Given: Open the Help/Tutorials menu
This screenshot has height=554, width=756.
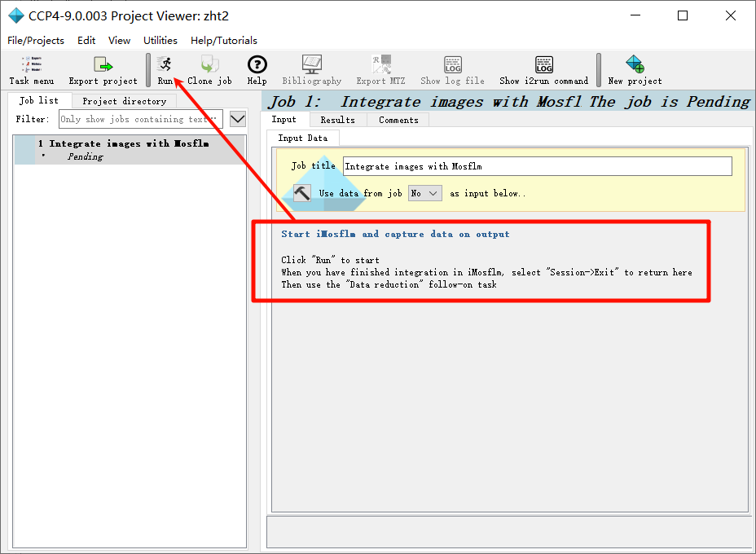Looking at the screenshot, I should (x=224, y=41).
